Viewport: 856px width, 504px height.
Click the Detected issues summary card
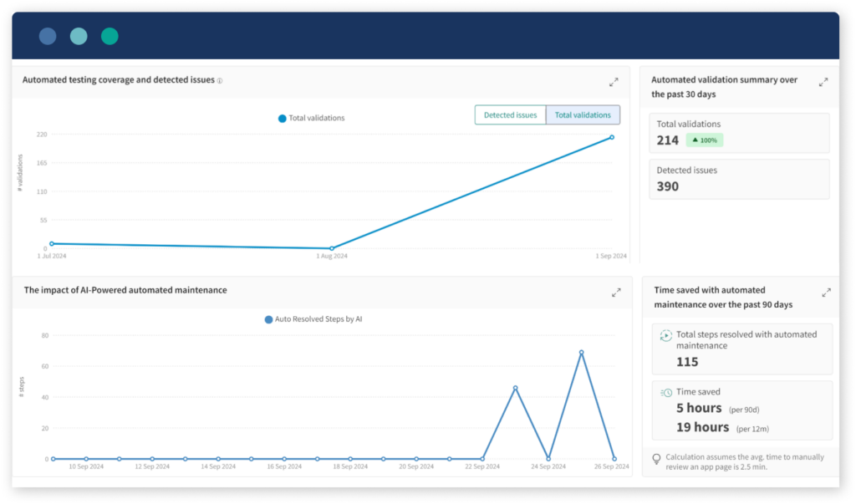click(738, 179)
